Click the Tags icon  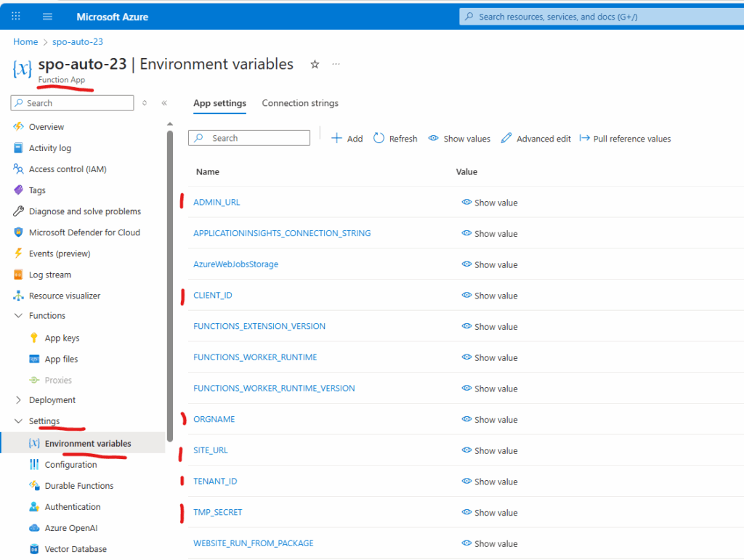coord(18,190)
